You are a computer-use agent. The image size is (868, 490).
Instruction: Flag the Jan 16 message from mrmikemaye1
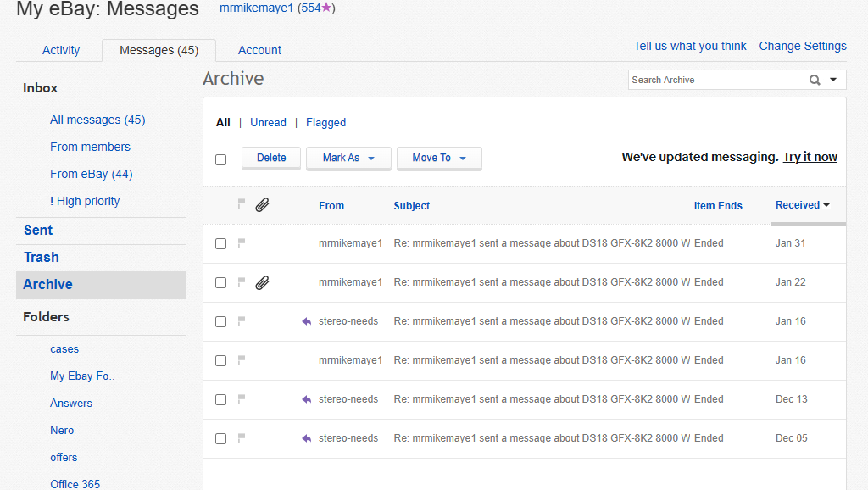point(242,360)
